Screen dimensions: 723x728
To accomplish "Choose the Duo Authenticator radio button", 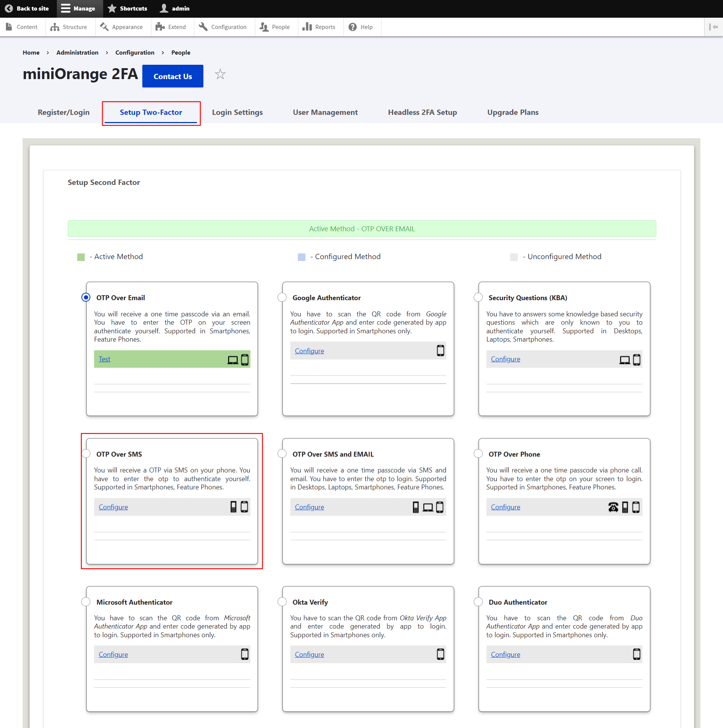I will click(478, 602).
